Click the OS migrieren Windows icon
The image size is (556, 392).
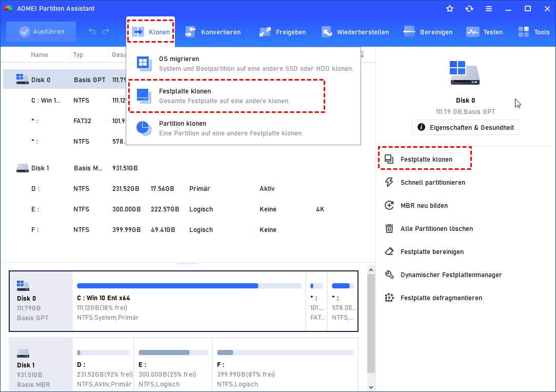pyautogui.click(x=144, y=64)
